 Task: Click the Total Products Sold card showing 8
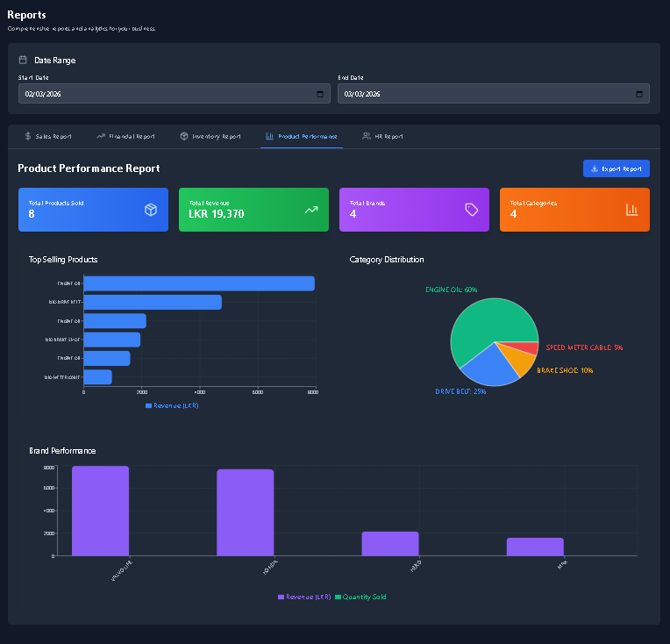(93, 210)
